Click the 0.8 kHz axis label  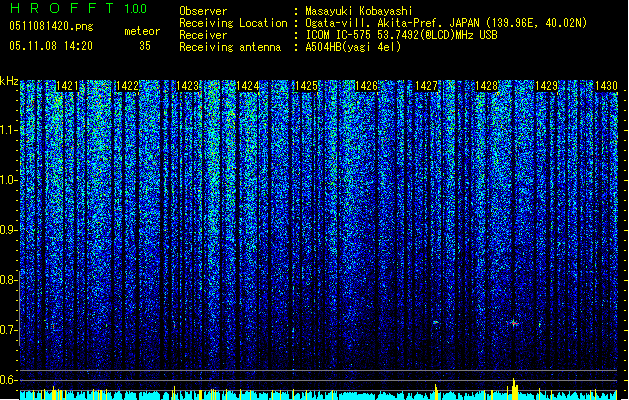[8, 280]
